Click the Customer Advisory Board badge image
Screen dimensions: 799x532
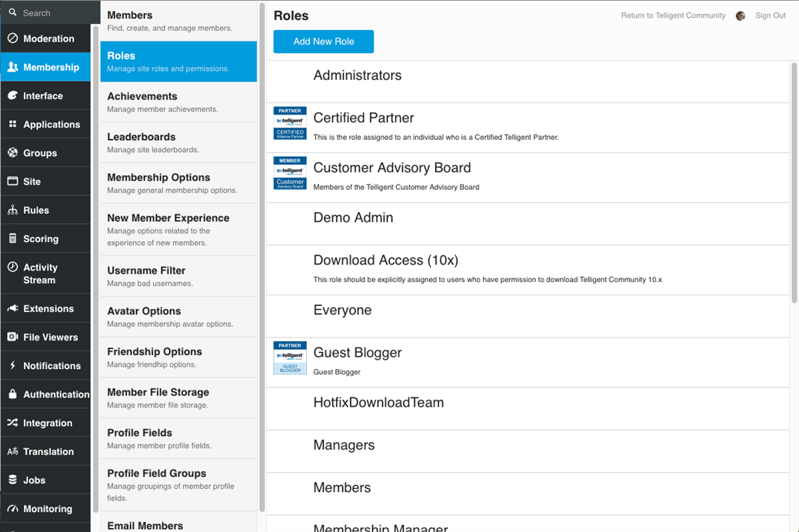point(290,173)
